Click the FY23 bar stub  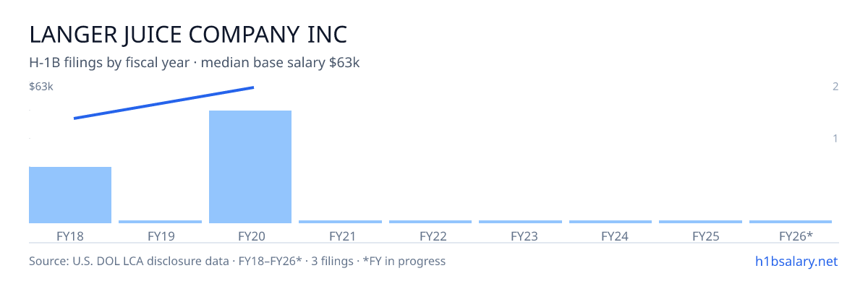coord(520,222)
